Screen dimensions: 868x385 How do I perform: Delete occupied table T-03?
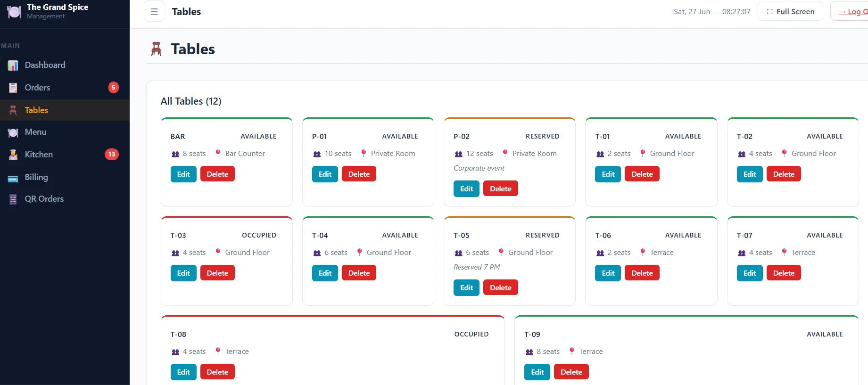[217, 273]
